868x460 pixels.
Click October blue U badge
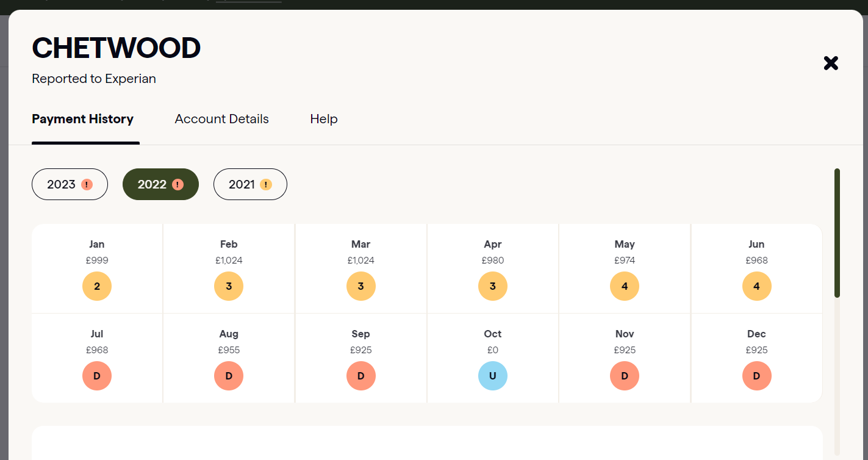[493, 376]
